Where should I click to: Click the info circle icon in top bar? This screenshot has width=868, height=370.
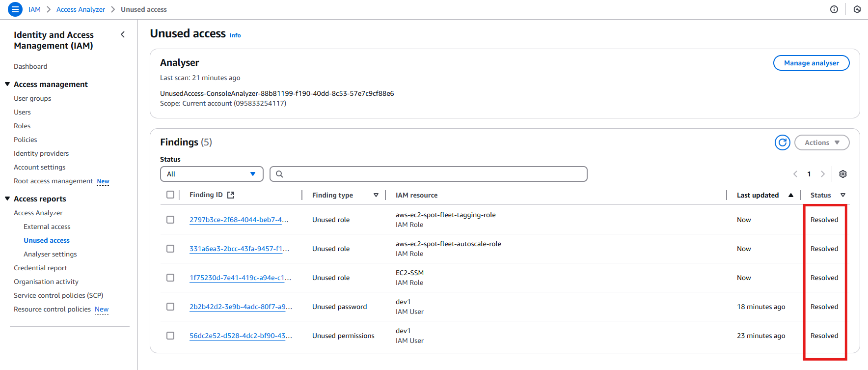tap(834, 9)
